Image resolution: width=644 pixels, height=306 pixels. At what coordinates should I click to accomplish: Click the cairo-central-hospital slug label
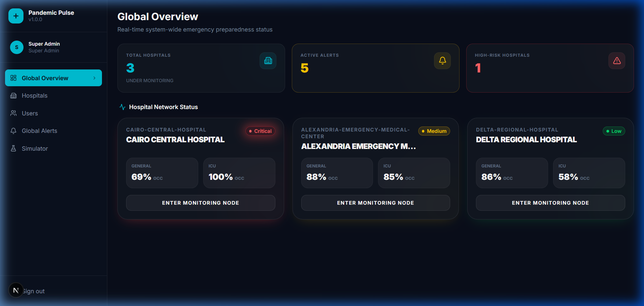pyautogui.click(x=166, y=130)
